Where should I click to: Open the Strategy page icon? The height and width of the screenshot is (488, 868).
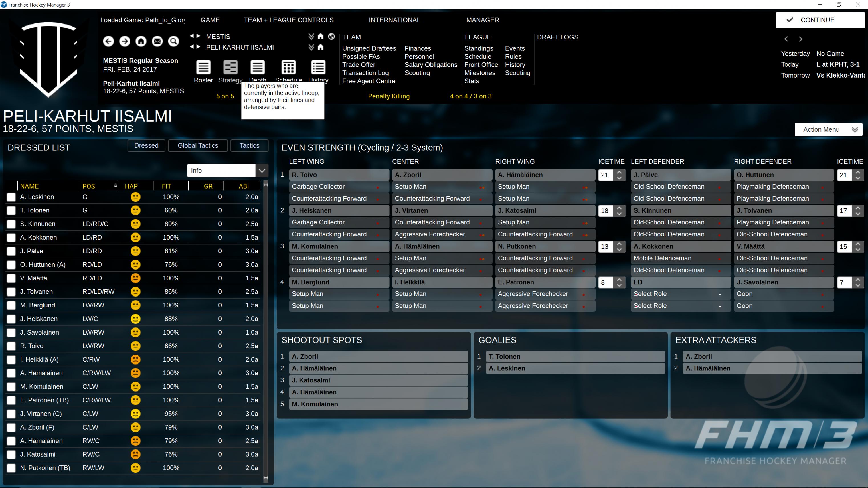(x=230, y=67)
